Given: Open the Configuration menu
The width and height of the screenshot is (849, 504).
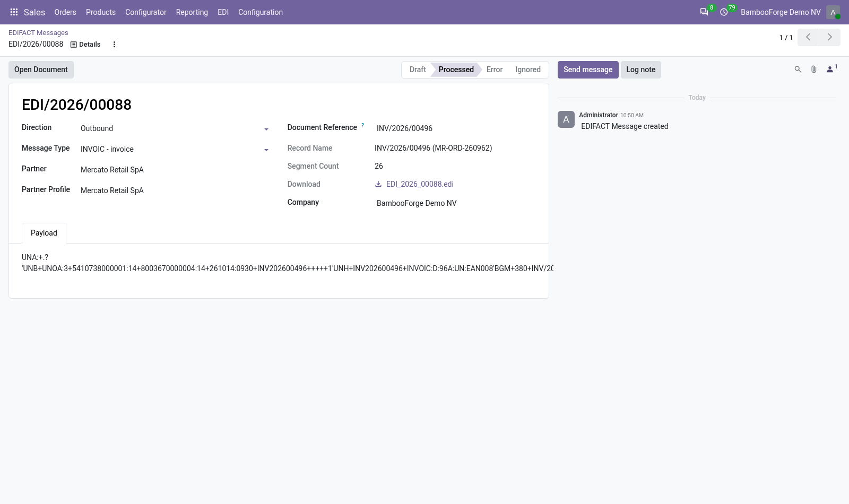Looking at the screenshot, I should (261, 12).
